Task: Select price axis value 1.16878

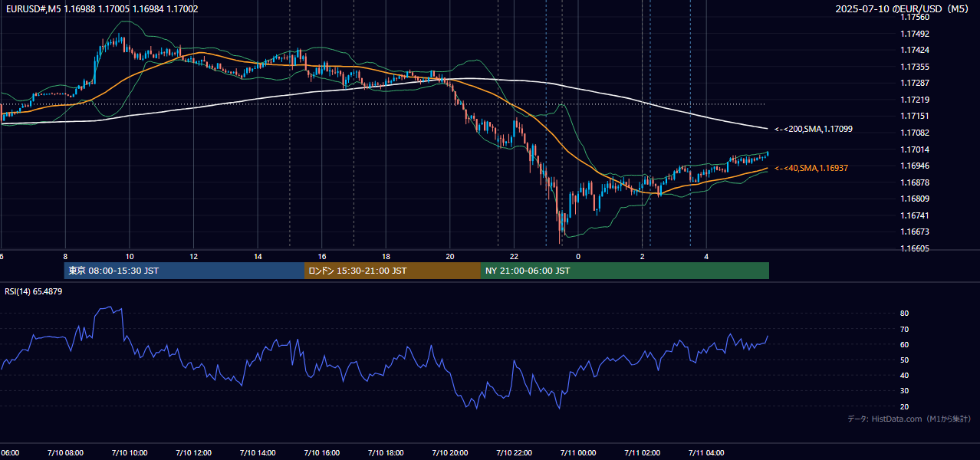Action: tap(916, 182)
